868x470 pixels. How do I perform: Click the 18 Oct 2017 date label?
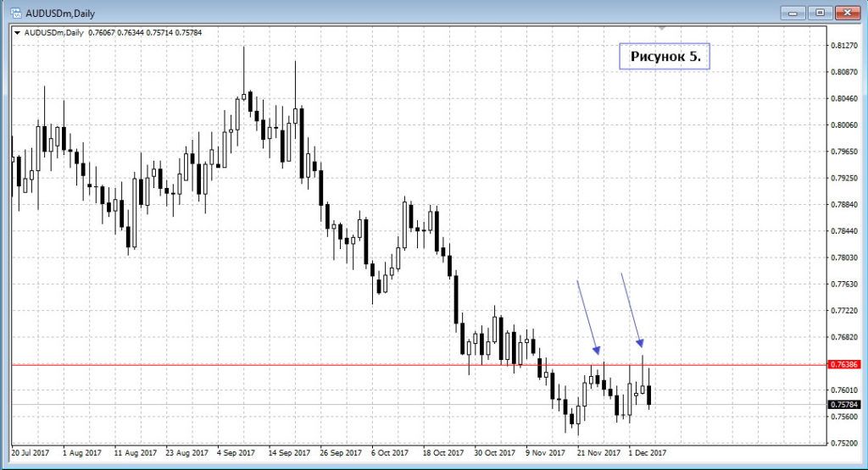coord(443,453)
